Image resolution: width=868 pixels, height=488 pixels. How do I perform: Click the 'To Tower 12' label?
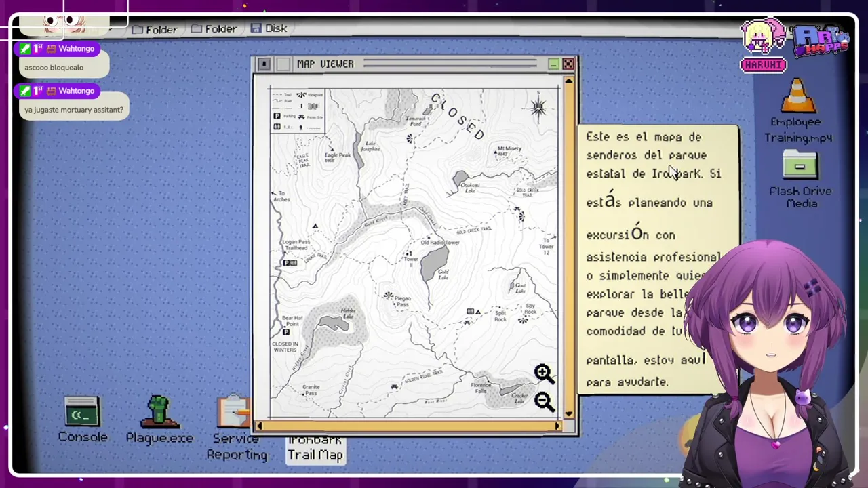547,247
